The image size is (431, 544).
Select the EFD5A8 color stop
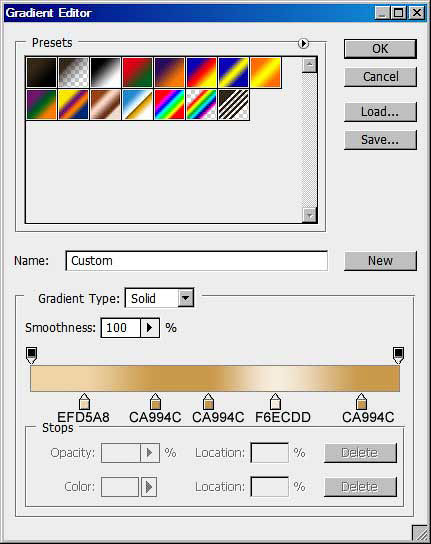[84, 401]
